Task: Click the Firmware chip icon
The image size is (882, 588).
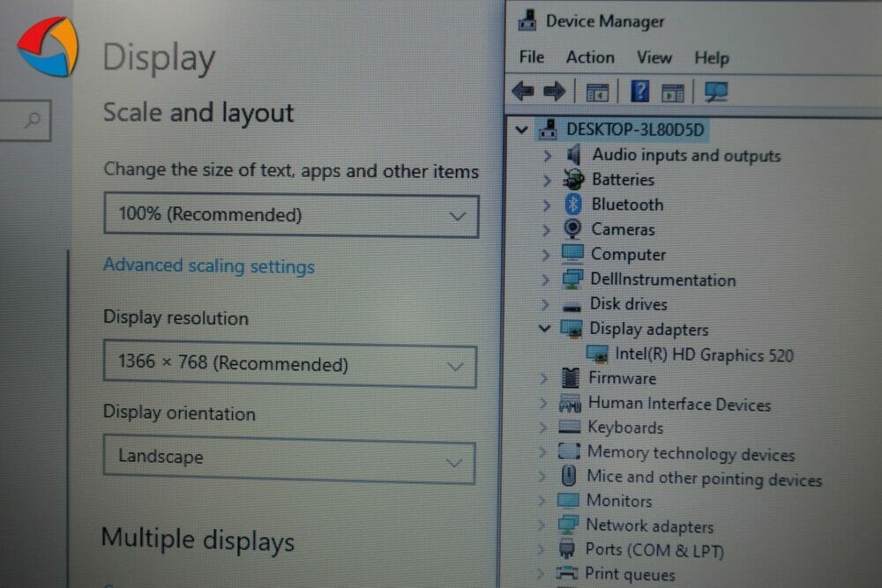Action: pos(571,378)
